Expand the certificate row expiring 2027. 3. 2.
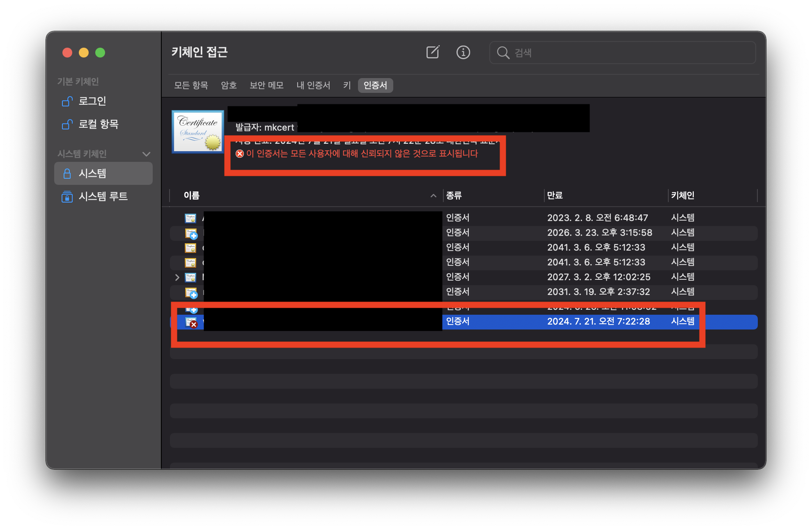812x530 pixels. 177,277
